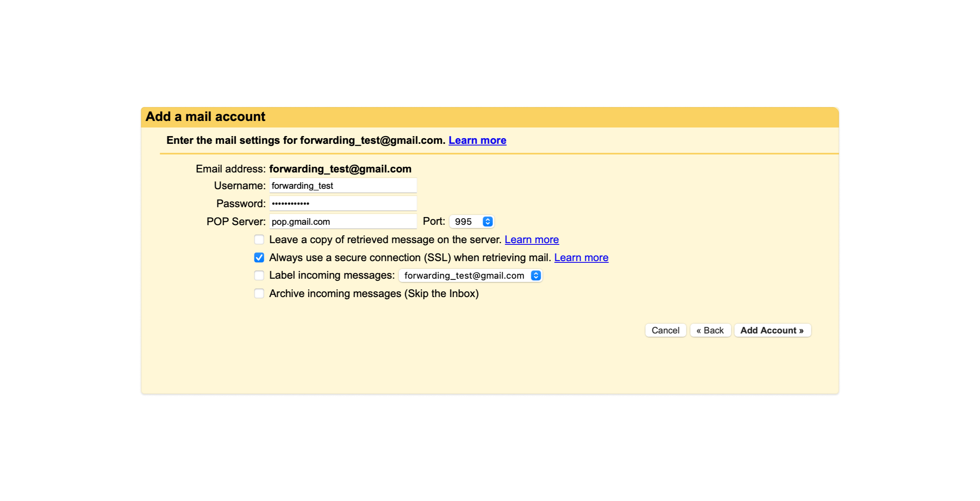Screen dimensions: 980x501
Task: Click the Add a mail account title
Action: [x=205, y=117]
